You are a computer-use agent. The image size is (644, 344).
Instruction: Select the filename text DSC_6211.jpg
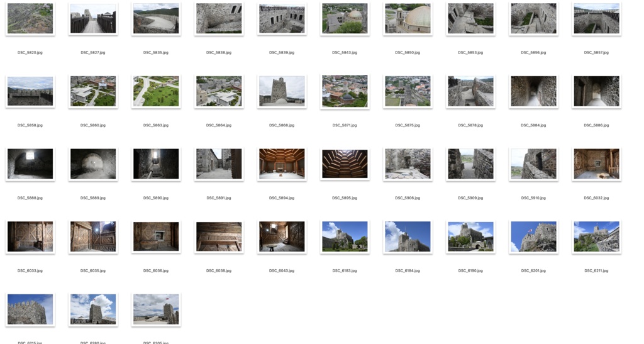point(596,270)
